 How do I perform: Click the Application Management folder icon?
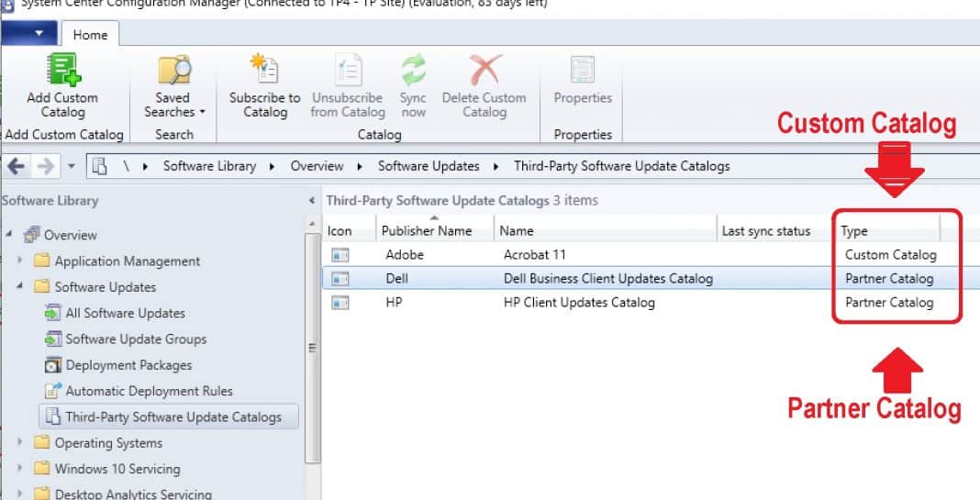pyautogui.click(x=42, y=261)
